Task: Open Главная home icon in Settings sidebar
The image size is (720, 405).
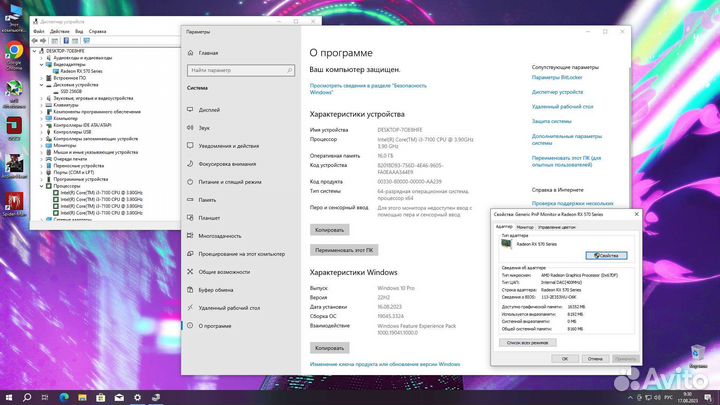Action: click(x=191, y=53)
